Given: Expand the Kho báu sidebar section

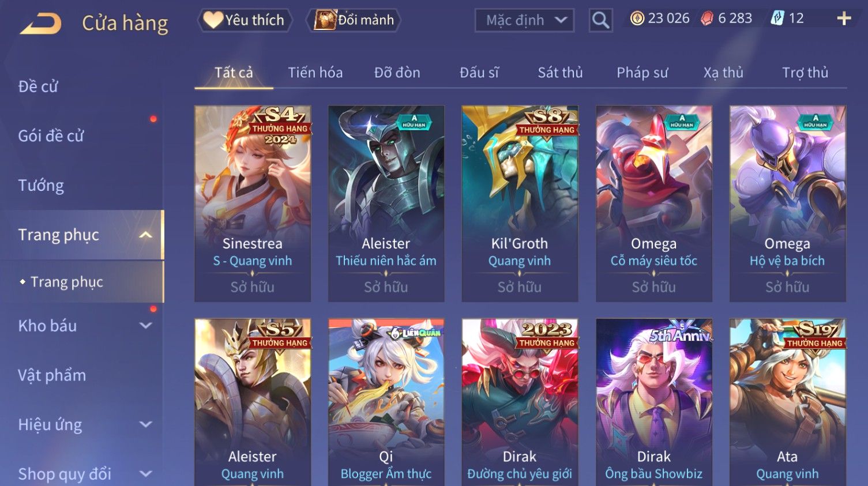Looking at the screenshot, I should click(146, 326).
